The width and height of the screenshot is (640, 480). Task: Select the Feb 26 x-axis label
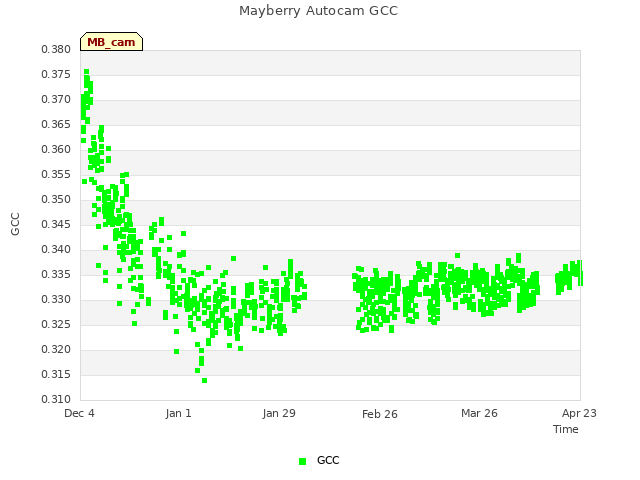click(380, 414)
